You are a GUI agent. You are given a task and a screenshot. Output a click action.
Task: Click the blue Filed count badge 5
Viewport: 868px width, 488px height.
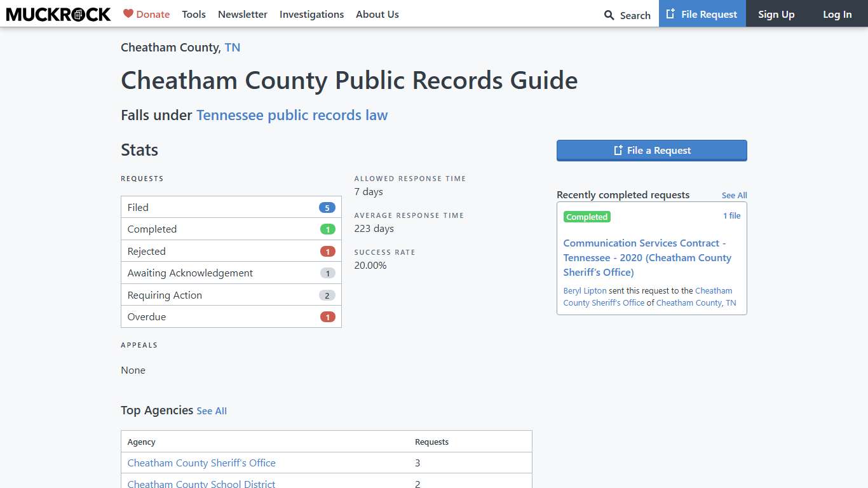point(327,208)
